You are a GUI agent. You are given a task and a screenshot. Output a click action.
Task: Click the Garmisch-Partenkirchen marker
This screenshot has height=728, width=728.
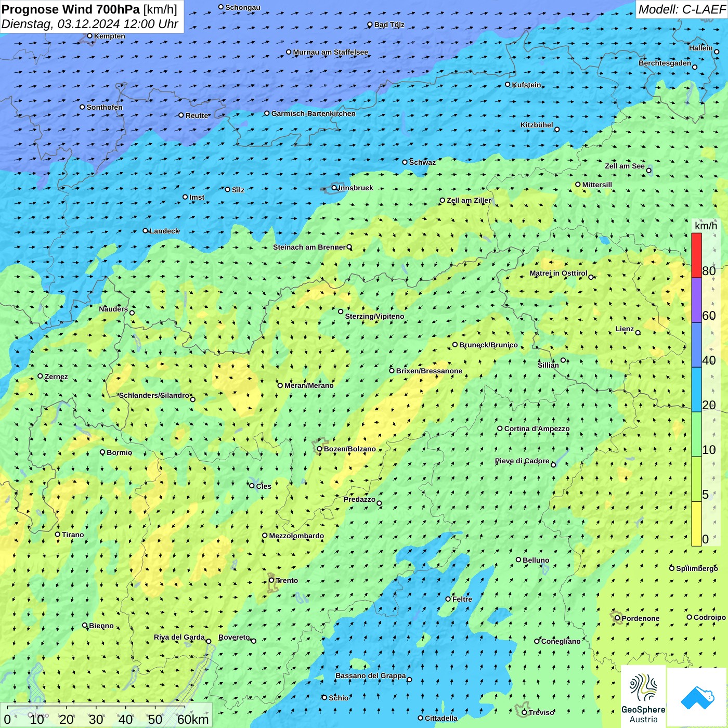pyautogui.click(x=267, y=113)
